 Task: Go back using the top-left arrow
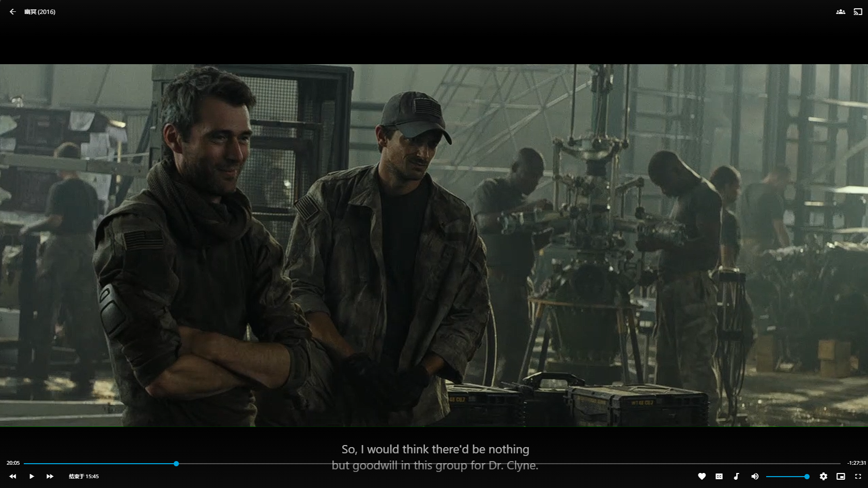tap(13, 12)
